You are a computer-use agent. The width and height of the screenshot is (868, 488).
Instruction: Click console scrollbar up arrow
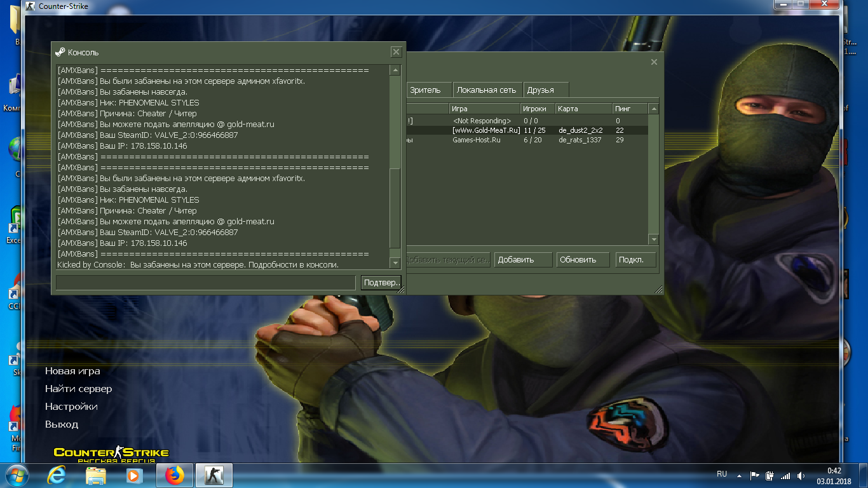(395, 71)
